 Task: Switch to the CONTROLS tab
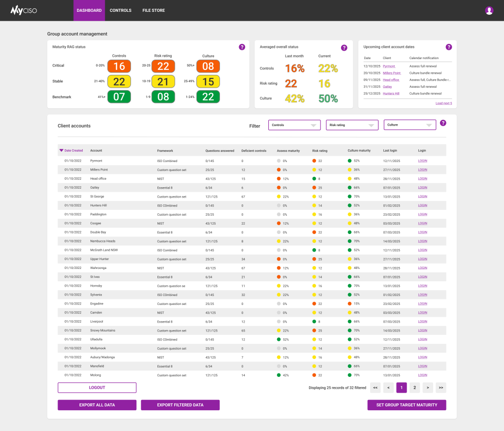121,10
